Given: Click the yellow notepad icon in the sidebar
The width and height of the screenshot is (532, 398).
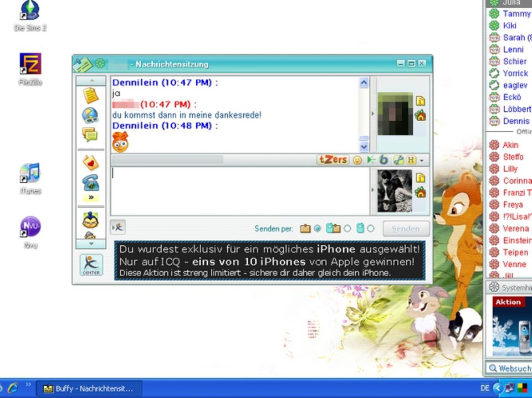Looking at the screenshot, I should (90, 96).
